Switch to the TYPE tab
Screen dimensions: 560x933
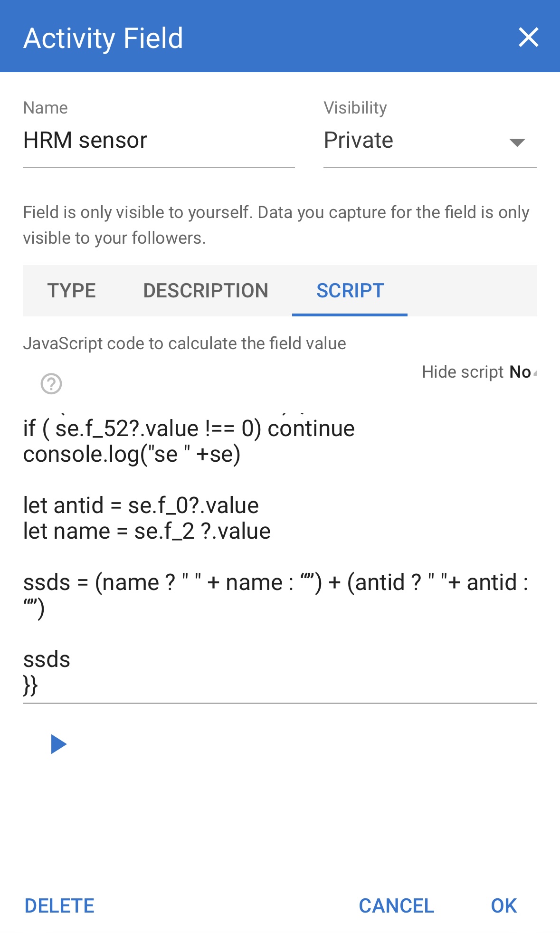[x=72, y=291]
